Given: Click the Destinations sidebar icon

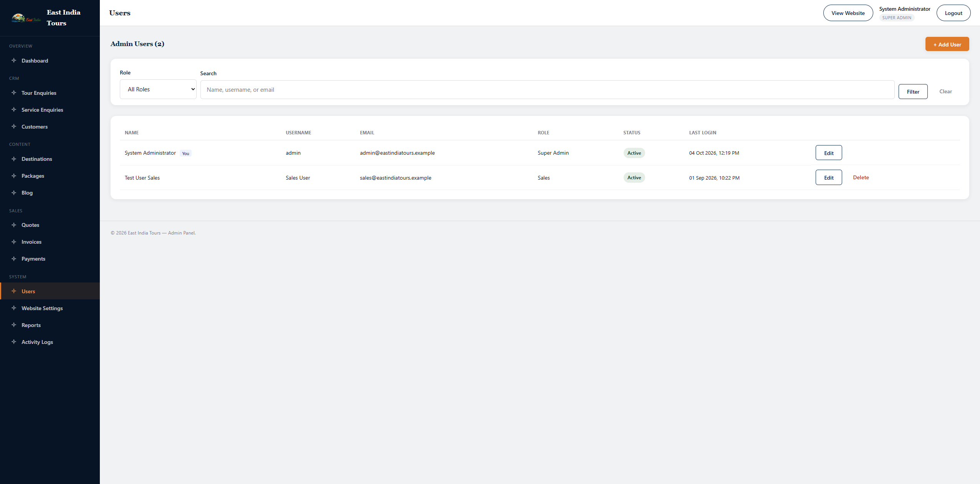Looking at the screenshot, I should [x=14, y=159].
